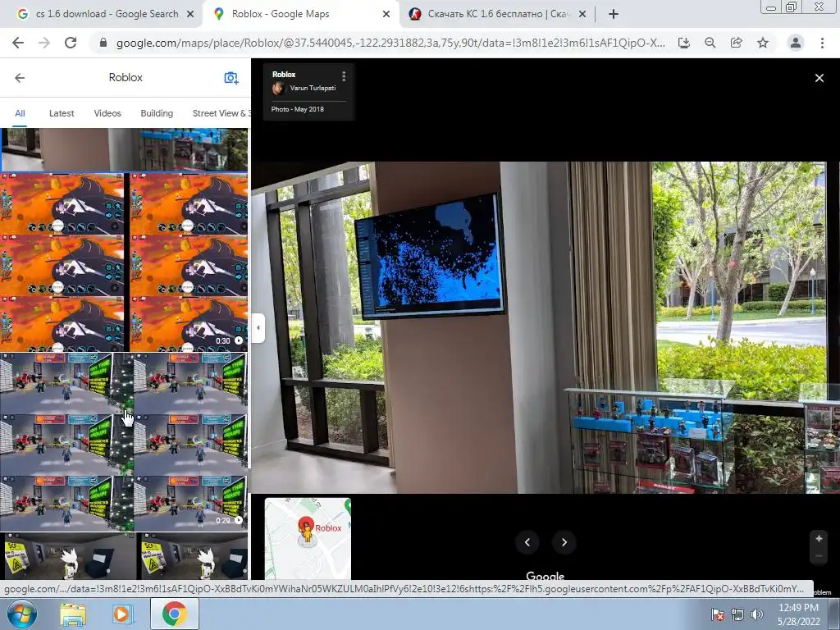
Task: Close the Скачать КС 1.6 tab
Action: [583, 14]
